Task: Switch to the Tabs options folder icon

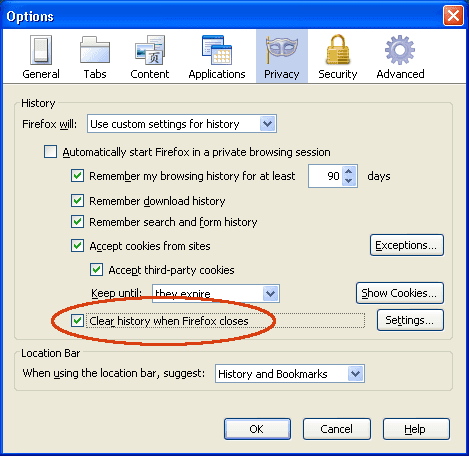Action: coord(95,50)
